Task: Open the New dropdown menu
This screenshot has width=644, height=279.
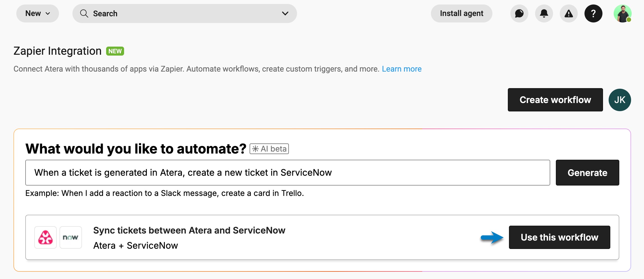Action: click(38, 13)
